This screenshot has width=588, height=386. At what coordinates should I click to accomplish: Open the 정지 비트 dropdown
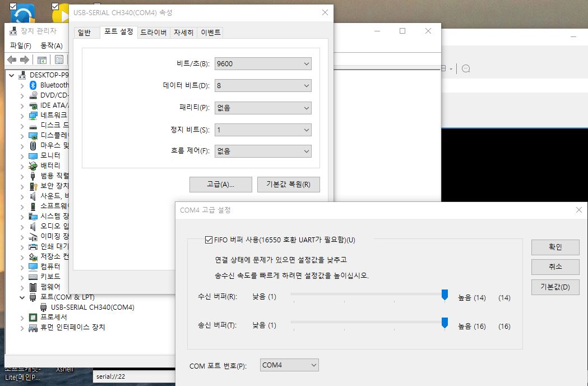pos(263,130)
